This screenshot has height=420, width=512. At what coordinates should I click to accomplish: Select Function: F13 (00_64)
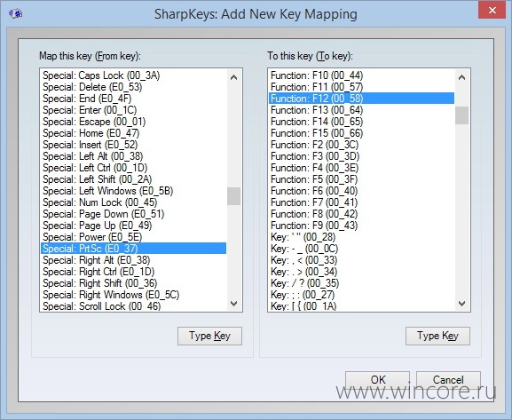click(361, 110)
